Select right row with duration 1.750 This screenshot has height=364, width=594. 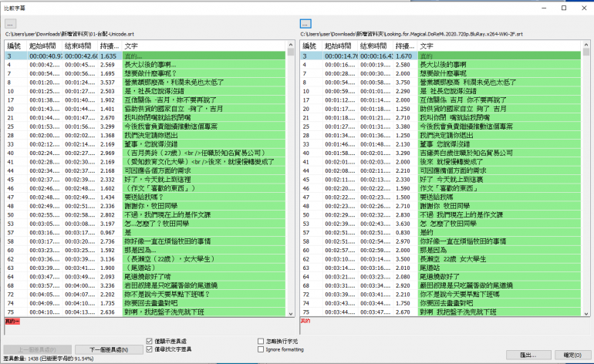click(440, 303)
